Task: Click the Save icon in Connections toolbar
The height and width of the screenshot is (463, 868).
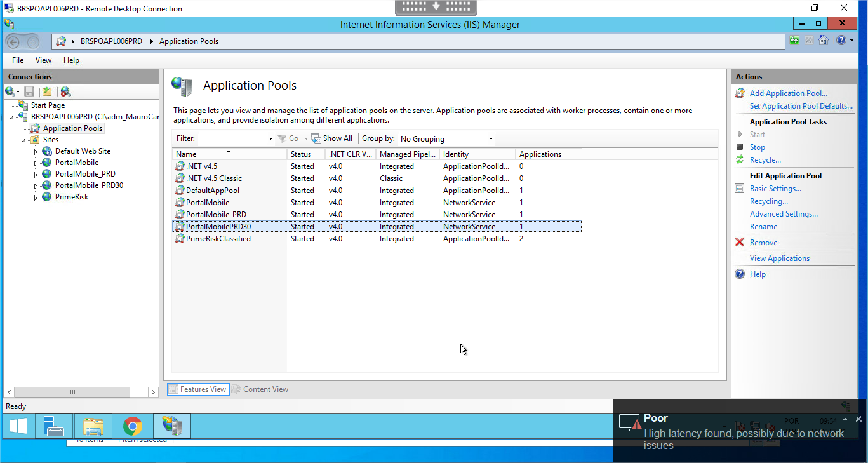Action: click(x=29, y=91)
